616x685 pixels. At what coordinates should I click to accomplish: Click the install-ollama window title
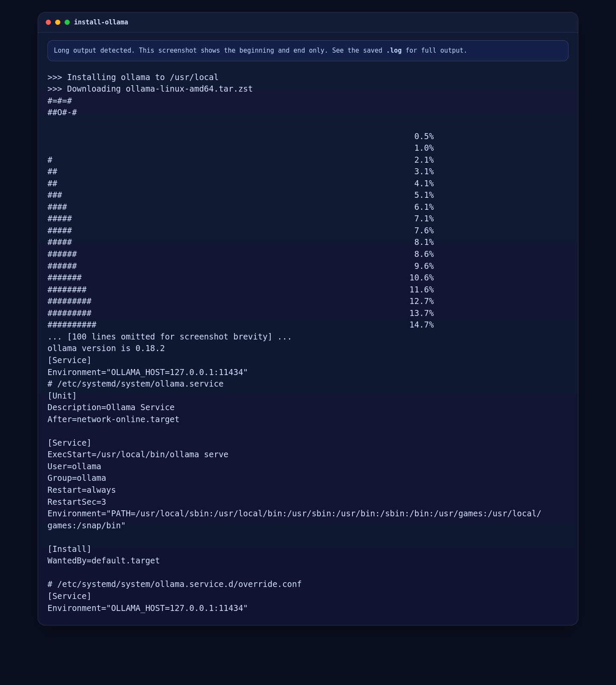(x=101, y=22)
